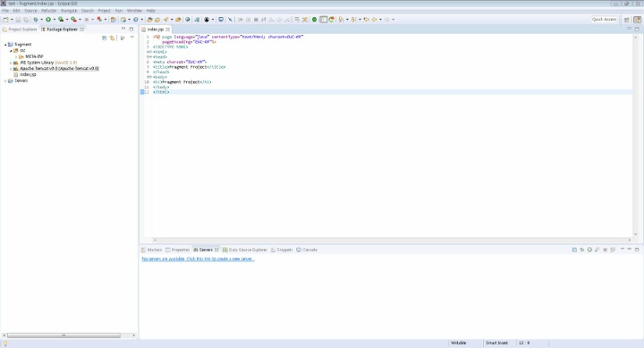
Task: Click the Back navigation yellow arrow icon
Action: [374, 20]
